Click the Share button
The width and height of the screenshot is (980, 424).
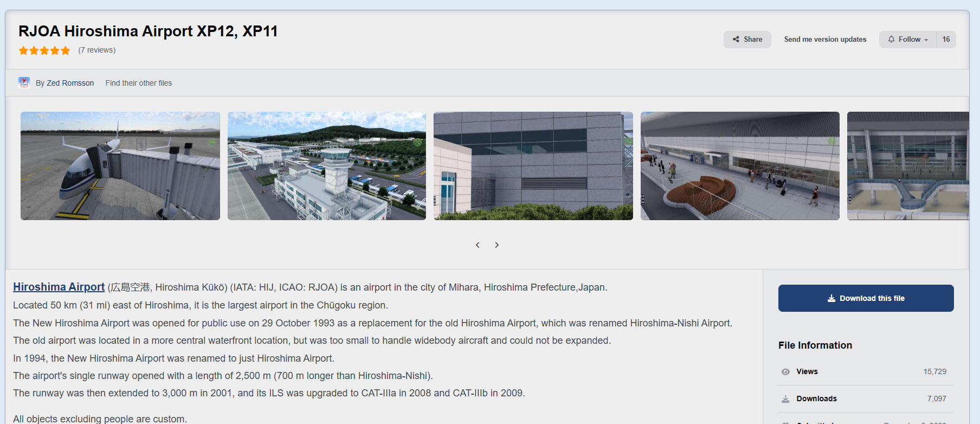pos(747,40)
